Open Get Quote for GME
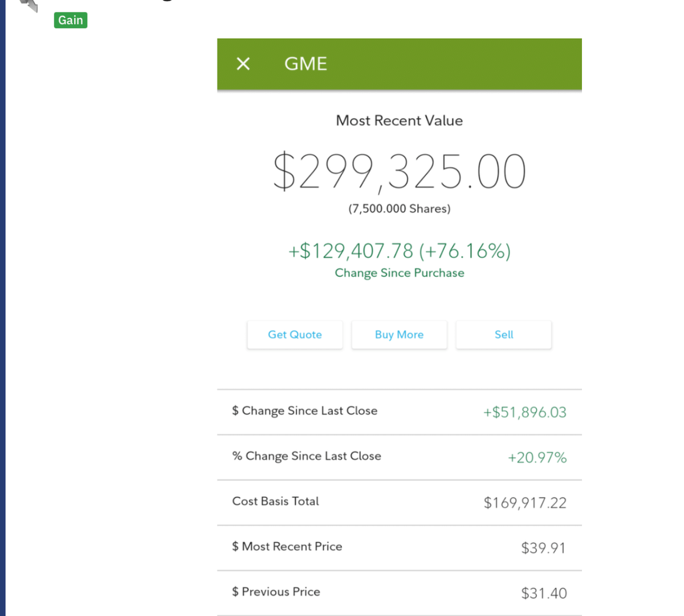 click(x=295, y=334)
